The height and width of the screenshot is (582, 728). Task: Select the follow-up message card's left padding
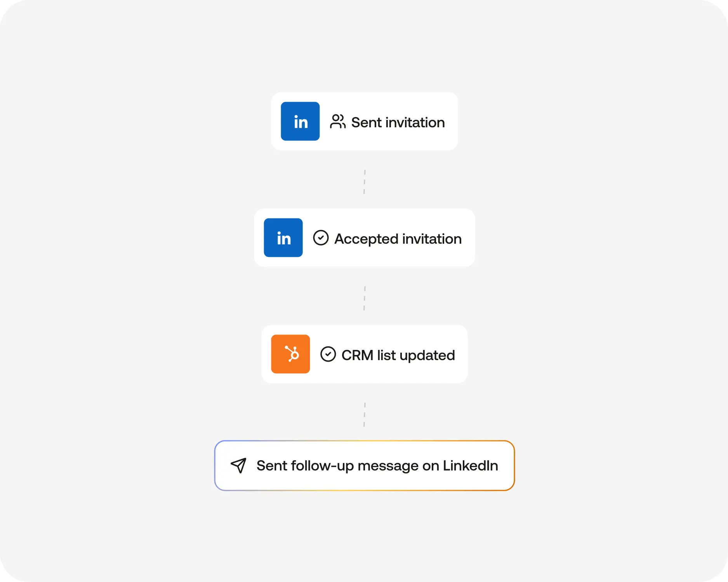[x=222, y=466]
